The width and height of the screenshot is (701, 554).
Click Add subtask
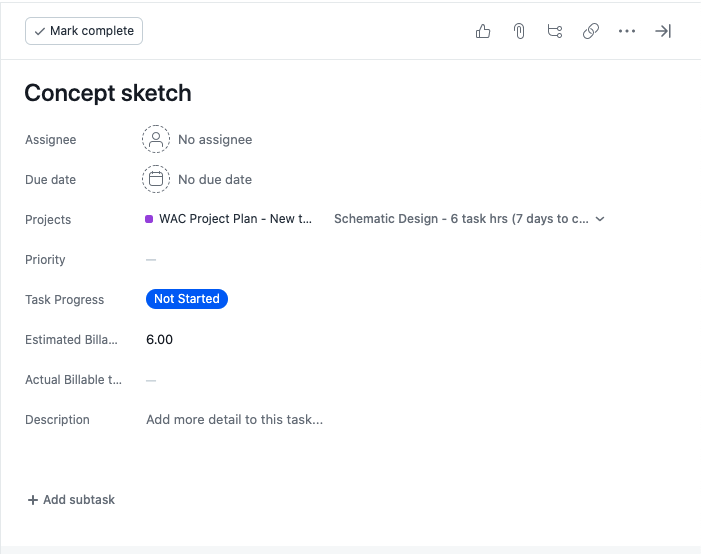click(x=71, y=500)
